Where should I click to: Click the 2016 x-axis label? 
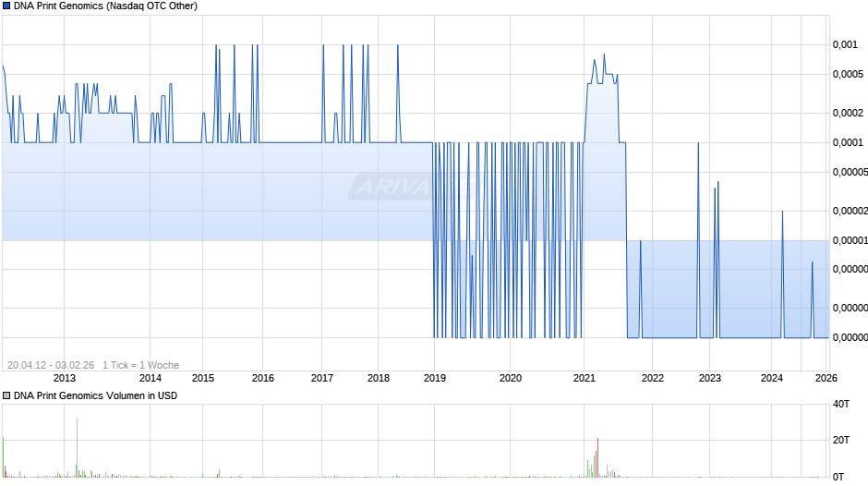tap(263, 378)
